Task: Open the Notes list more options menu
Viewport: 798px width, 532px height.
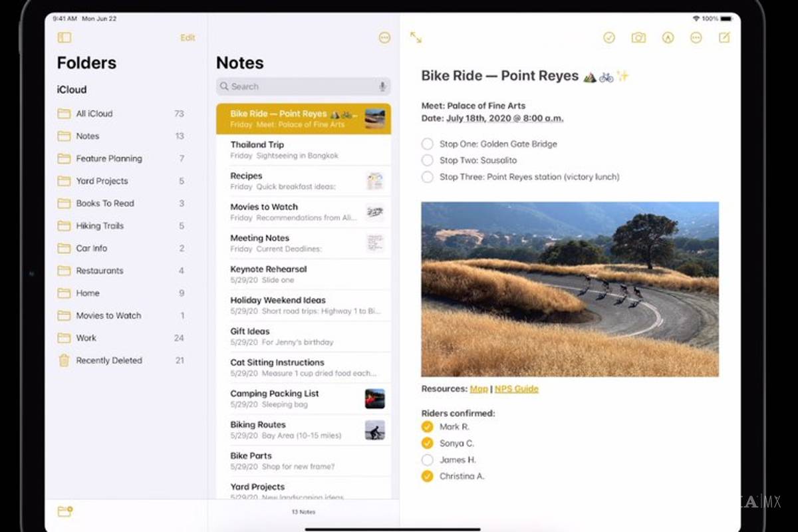Action: pyautogui.click(x=384, y=38)
